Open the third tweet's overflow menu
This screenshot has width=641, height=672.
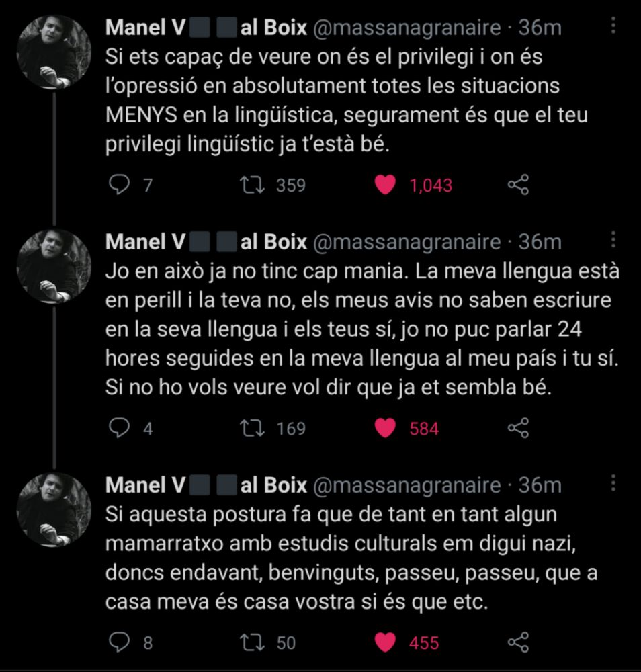click(613, 483)
